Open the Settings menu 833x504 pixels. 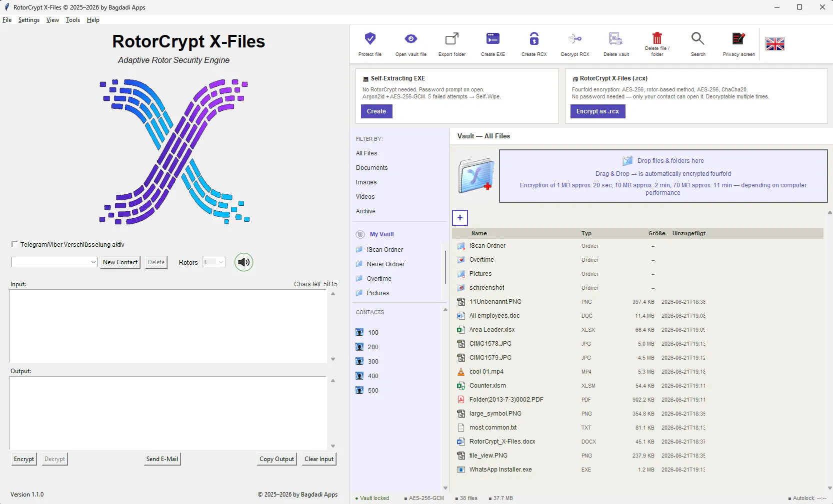coord(29,20)
